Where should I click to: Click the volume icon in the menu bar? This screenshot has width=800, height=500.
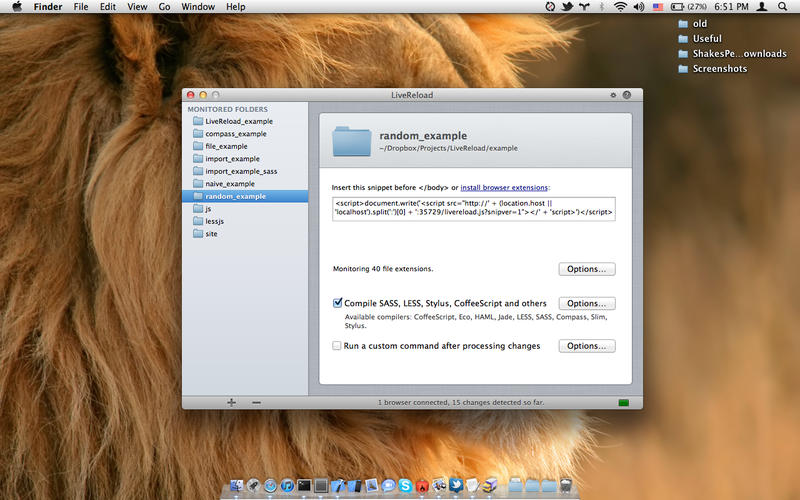pyautogui.click(x=638, y=7)
